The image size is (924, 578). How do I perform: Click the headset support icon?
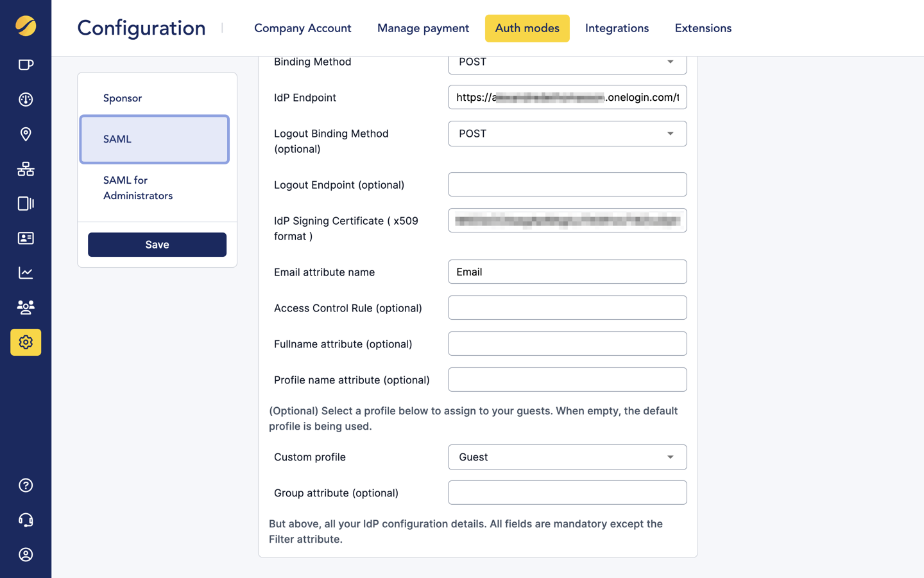25,520
